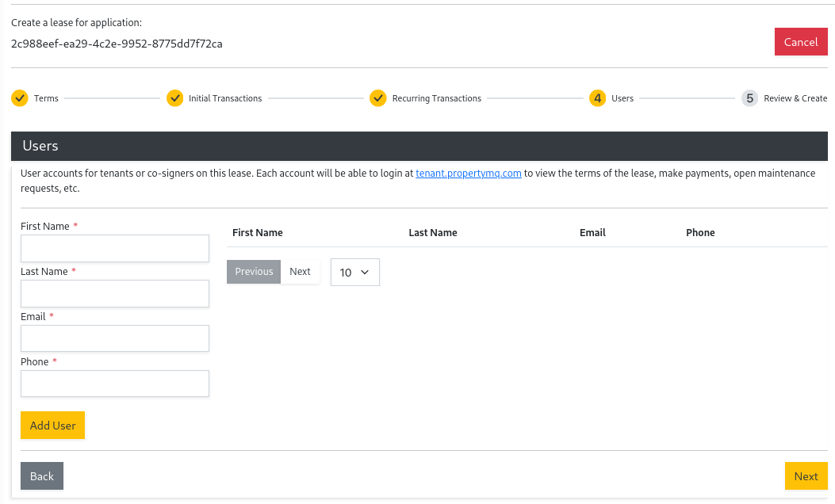Open the tenant.propertymq.com link
Screen dimensions: 835x504
pos(468,174)
